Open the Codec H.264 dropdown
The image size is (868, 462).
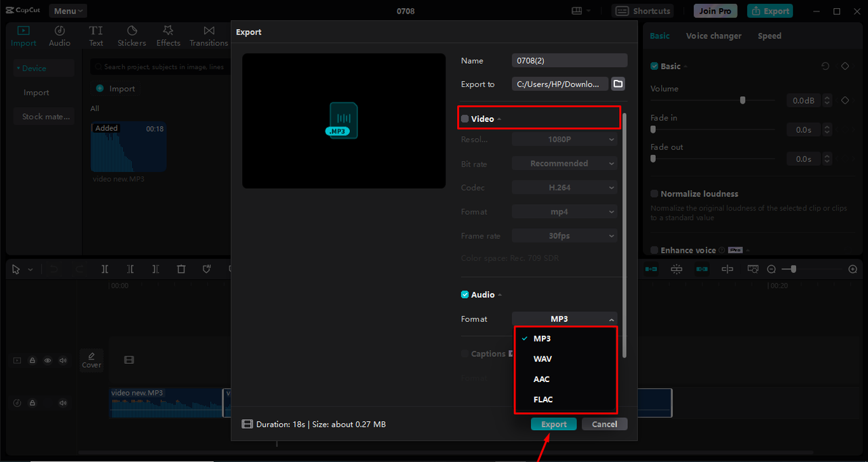coord(565,188)
